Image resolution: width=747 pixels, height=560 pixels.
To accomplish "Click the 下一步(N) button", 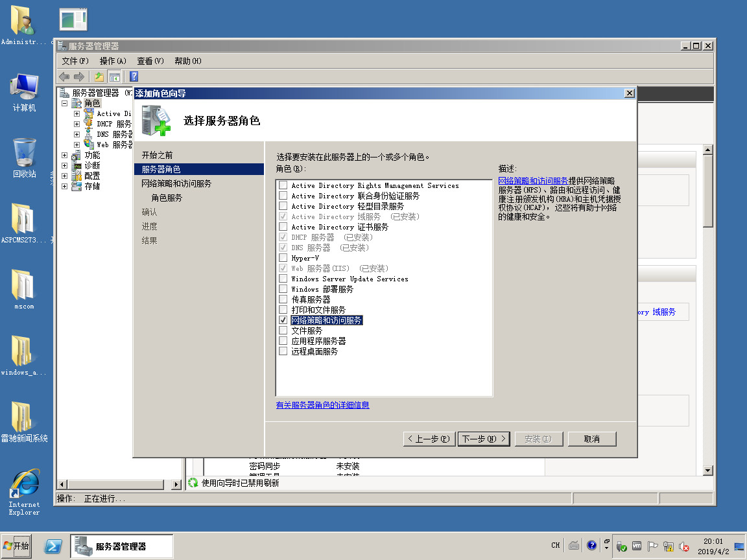I will click(484, 439).
